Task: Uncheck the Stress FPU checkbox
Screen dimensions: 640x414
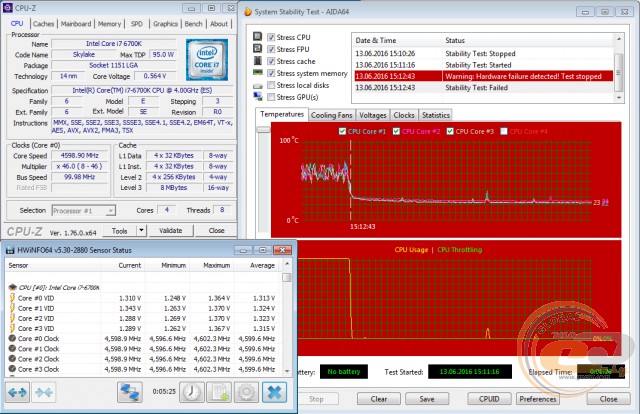Action: (271, 49)
